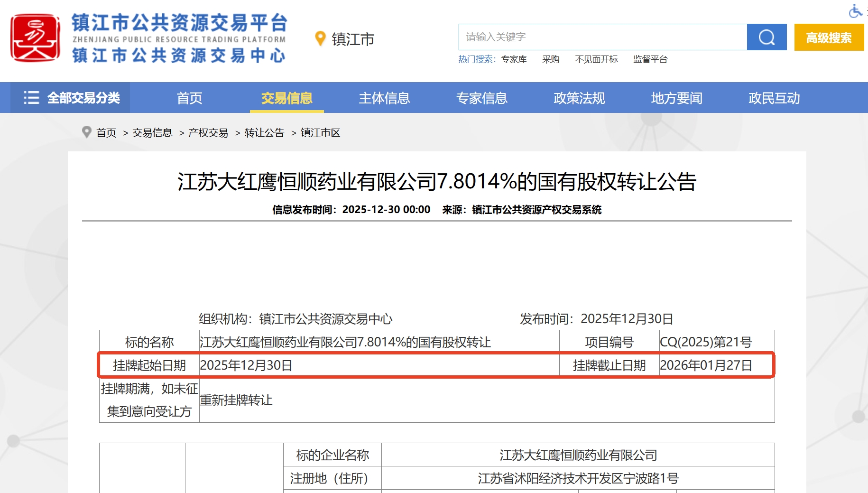The width and height of the screenshot is (868, 493).
Task: Go to the 首页 nav tab
Action: click(x=189, y=98)
